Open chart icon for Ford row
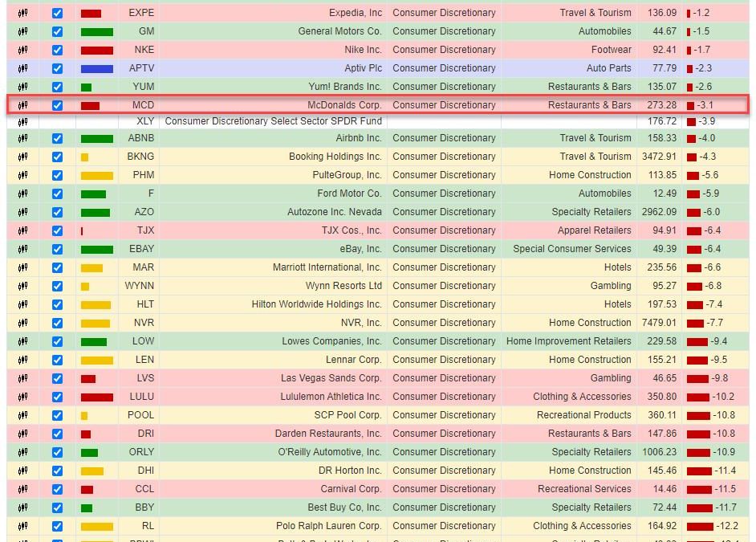 22,194
